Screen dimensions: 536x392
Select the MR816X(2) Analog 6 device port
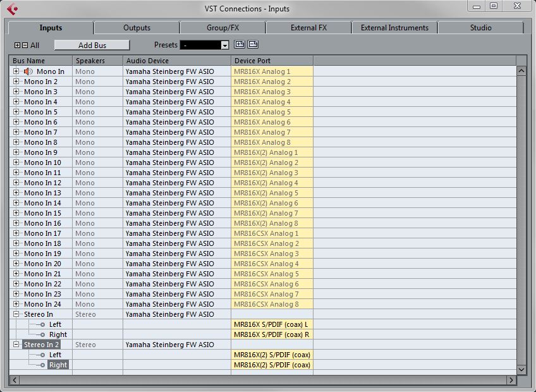pyautogui.click(x=272, y=203)
